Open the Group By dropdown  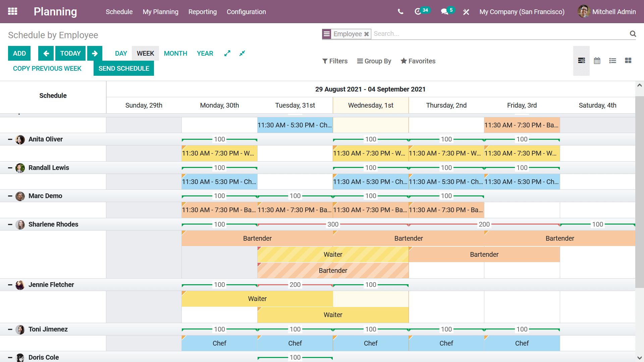coord(374,61)
